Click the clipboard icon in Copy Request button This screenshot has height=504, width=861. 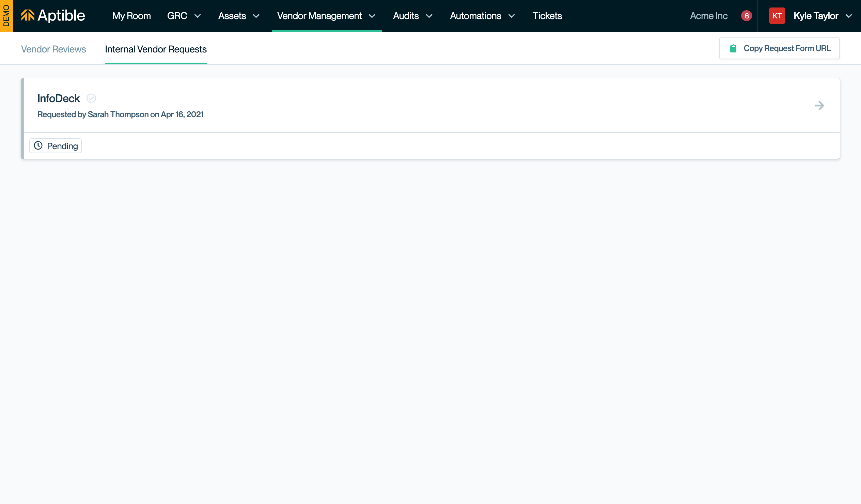pyautogui.click(x=733, y=48)
